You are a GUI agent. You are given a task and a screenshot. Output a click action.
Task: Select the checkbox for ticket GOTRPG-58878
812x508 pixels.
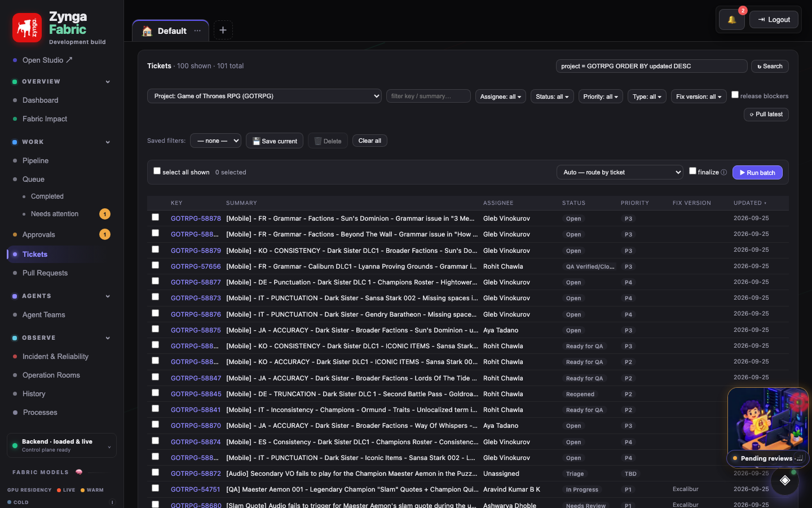155,217
